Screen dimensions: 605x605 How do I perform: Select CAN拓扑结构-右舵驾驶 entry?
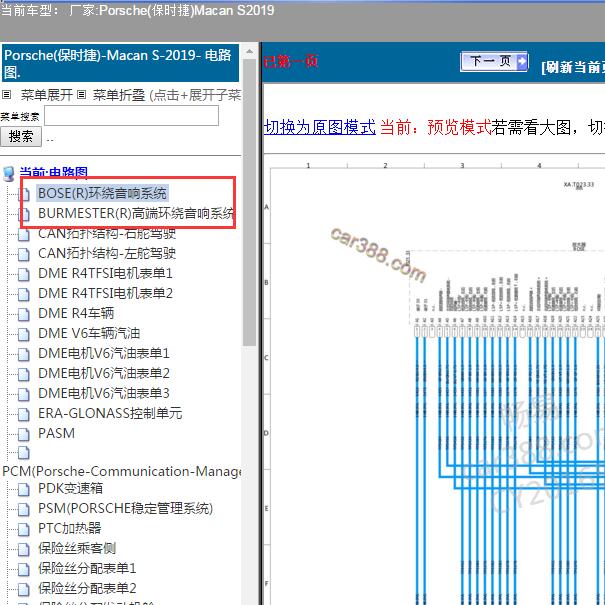click(x=107, y=233)
